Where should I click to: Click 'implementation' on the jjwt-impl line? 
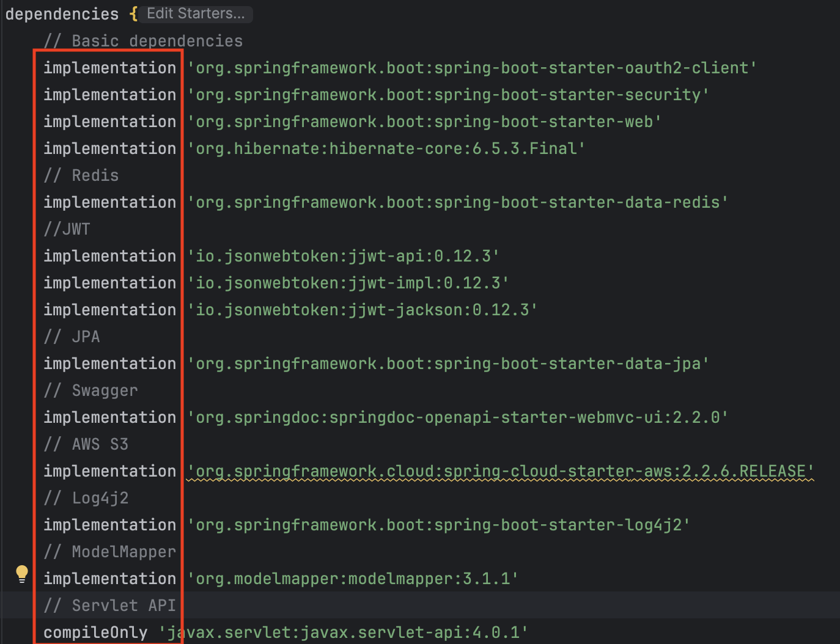point(110,283)
